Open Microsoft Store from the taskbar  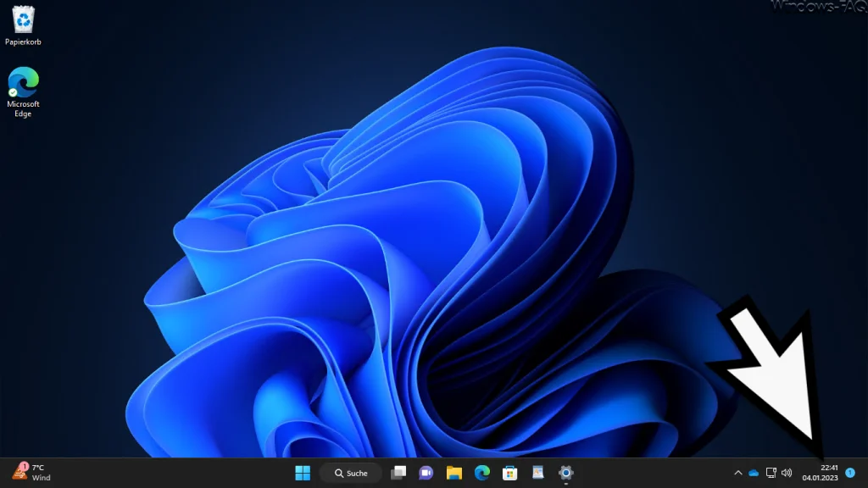(x=509, y=473)
